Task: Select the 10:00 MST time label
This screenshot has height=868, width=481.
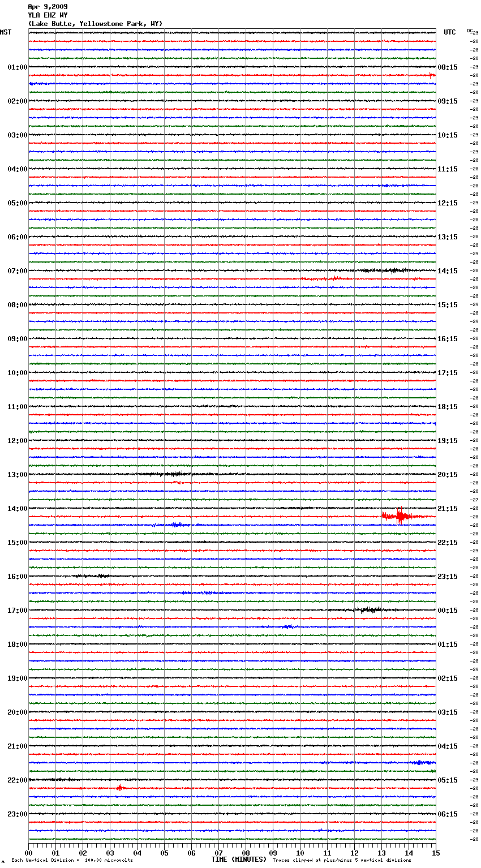Action: pyautogui.click(x=18, y=373)
